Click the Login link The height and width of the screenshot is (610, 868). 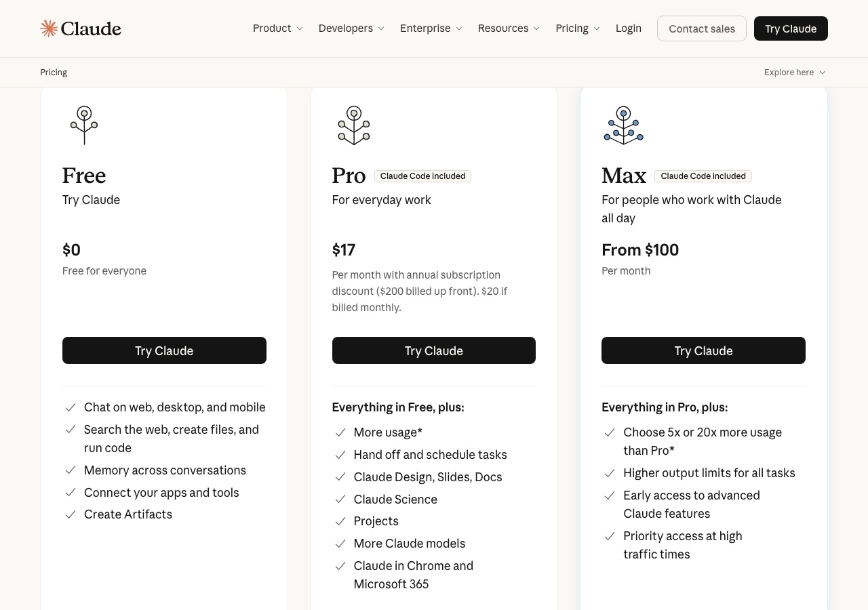coord(629,28)
